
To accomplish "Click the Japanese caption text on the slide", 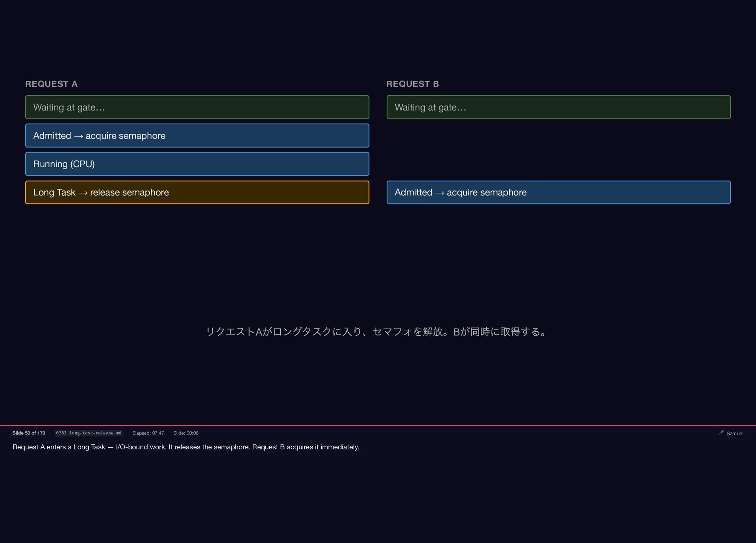I will coord(376,332).
